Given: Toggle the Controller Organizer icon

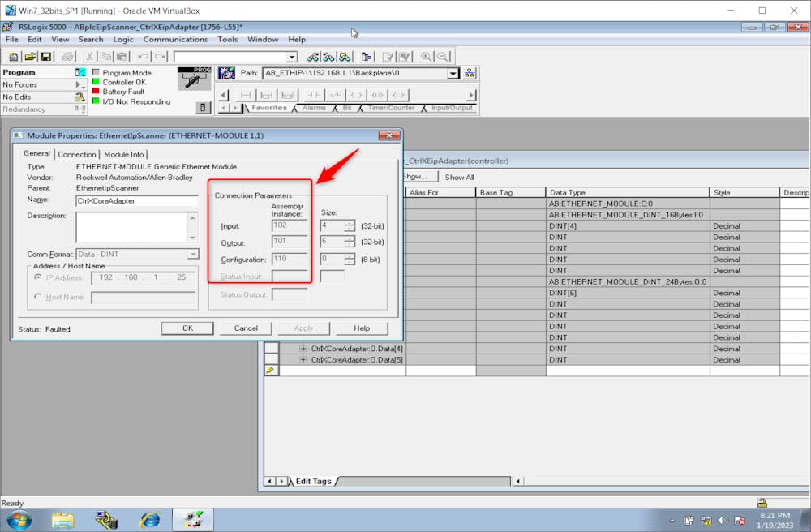Looking at the screenshot, I should click(367, 57).
